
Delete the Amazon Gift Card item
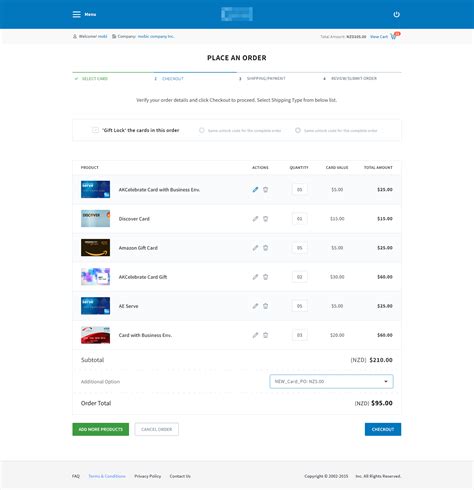point(265,248)
